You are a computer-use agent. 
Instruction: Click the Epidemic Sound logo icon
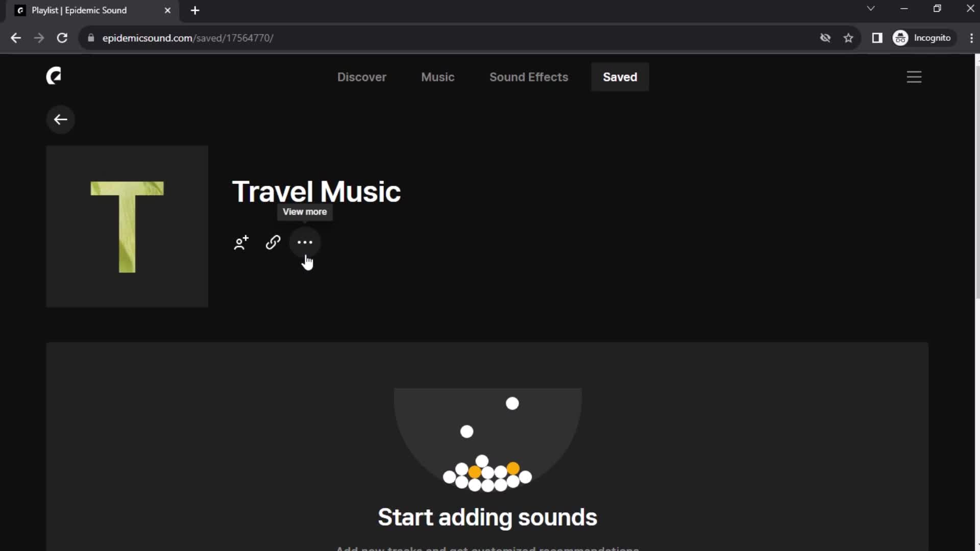click(53, 76)
